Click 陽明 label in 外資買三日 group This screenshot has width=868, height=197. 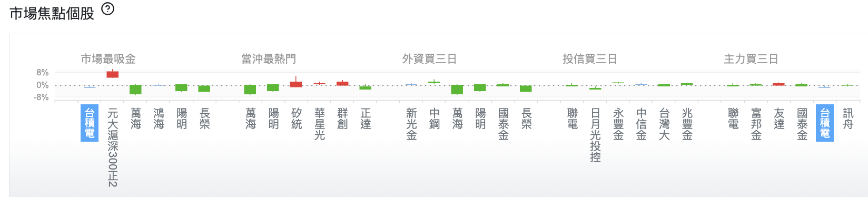click(480, 119)
